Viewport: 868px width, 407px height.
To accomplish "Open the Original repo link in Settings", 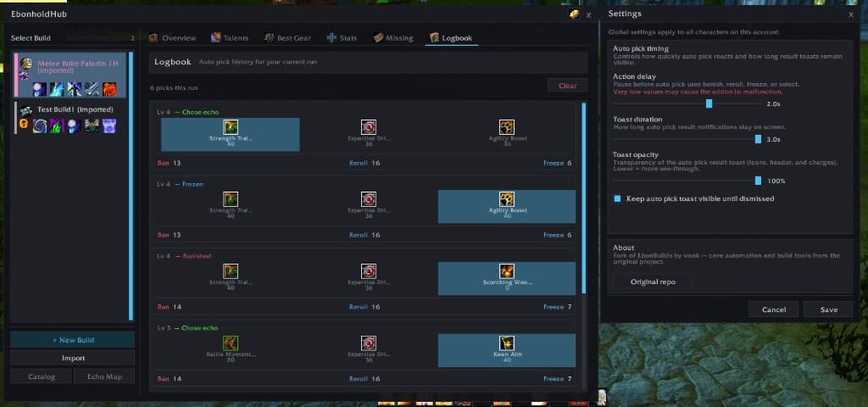I will tap(653, 282).
